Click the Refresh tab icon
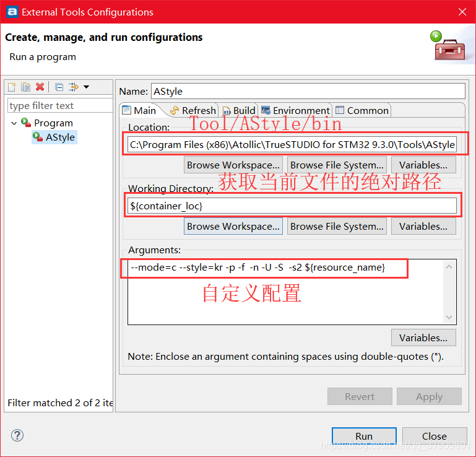 click(x=175, y=110)
